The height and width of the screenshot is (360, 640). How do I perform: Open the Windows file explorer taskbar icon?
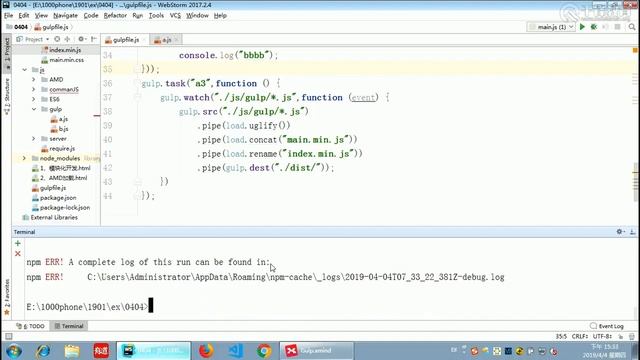(x=72, y=351)
